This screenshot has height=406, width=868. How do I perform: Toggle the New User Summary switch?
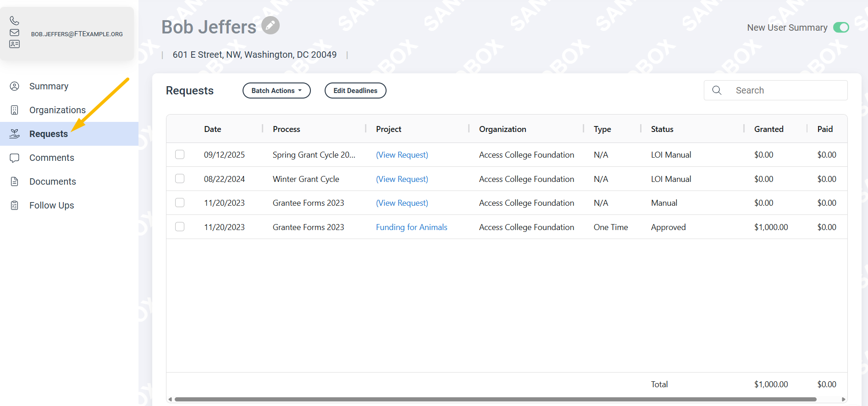click(841, 27)
